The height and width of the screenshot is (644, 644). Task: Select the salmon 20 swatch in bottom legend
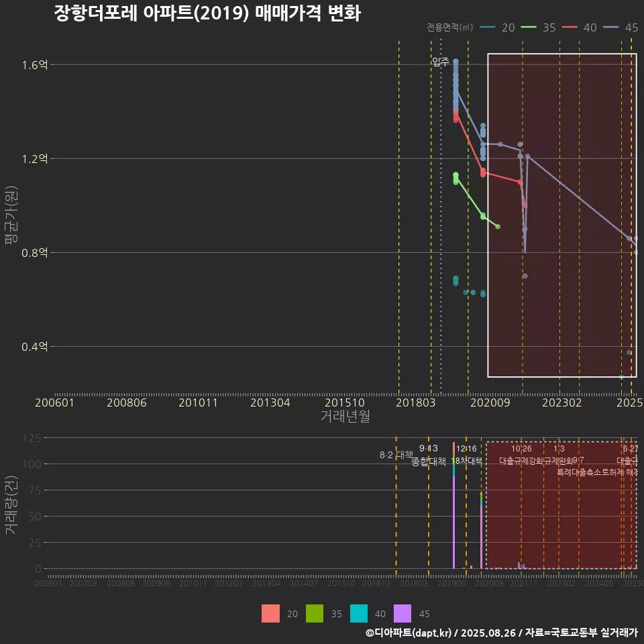pos(270,613)
